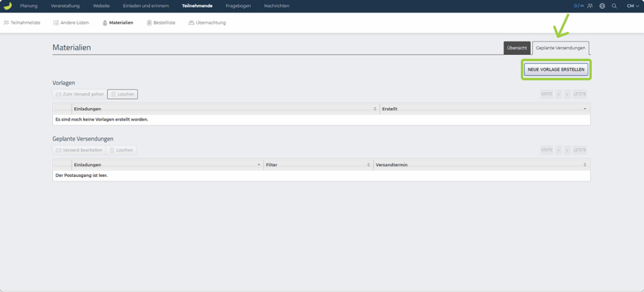Select the Materialien sub-tab
This screenshot has width=644, height=292.
point(118,23)
